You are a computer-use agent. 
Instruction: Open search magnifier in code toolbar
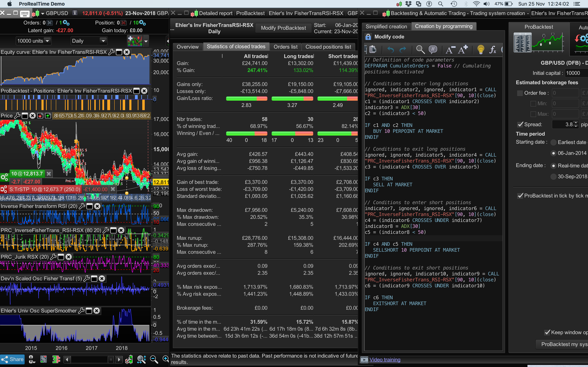click(420, 50)
